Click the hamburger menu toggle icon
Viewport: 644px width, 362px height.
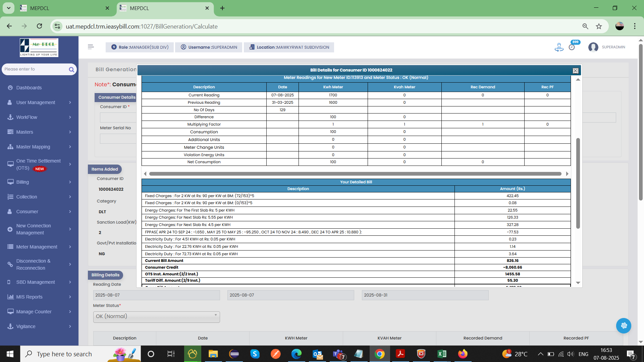[x=91, y=47]
